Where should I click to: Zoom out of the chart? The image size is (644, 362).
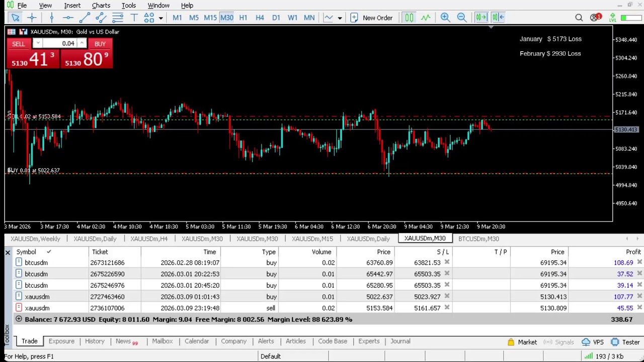coord(461,18)
